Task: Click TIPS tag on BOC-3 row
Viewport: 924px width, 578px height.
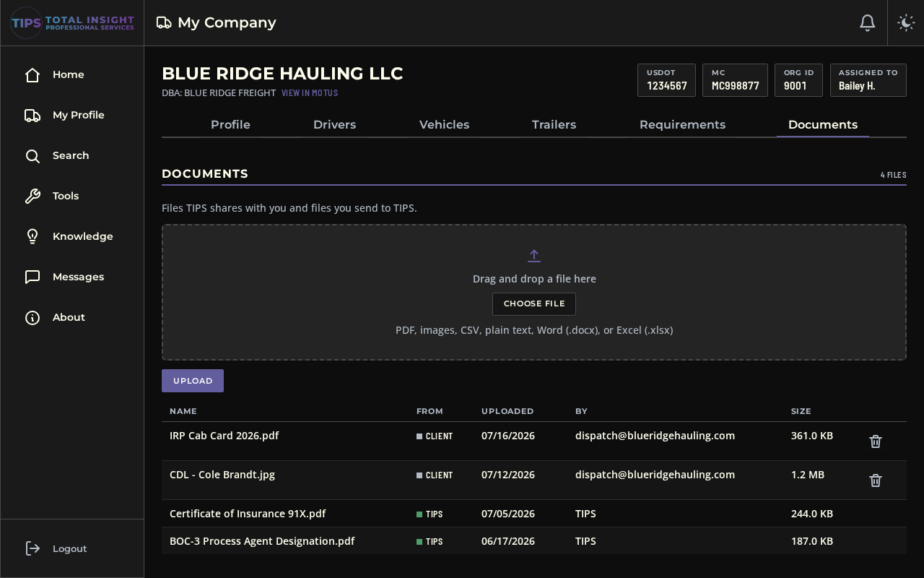Action: click(x=430, y=542)
